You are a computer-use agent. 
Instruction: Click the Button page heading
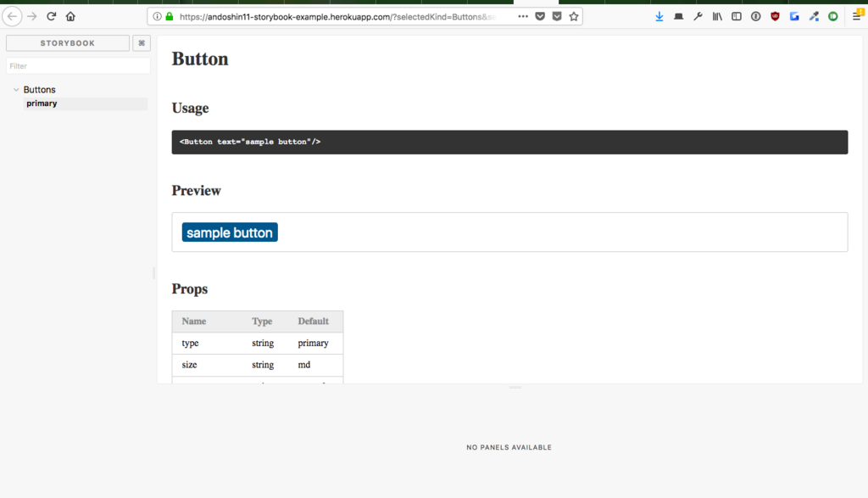point(200,59)
